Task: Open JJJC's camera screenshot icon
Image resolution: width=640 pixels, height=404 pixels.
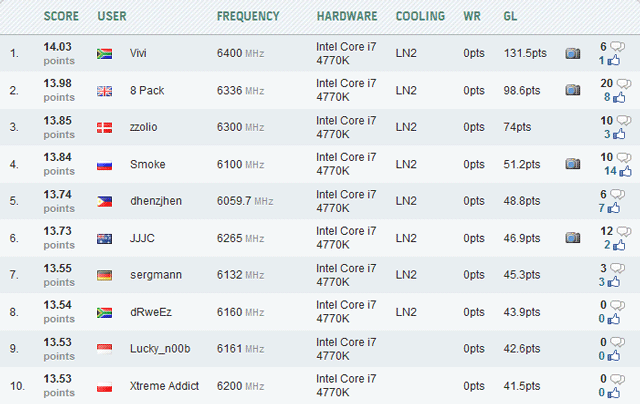Action: [x=573, y=238]
